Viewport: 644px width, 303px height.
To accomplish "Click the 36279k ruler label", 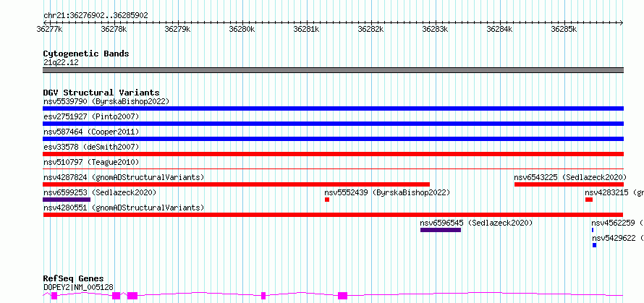I will (177, 29).
